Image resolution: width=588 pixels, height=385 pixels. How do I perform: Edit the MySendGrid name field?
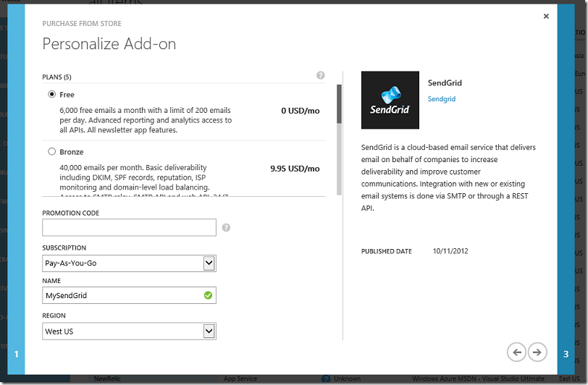[129, 295]
